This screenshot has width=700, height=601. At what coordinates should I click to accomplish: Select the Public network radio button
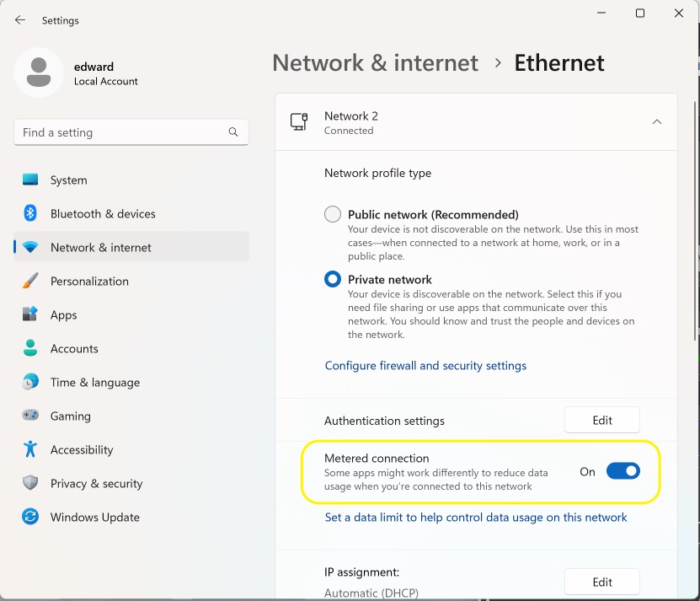coord(333,214)
